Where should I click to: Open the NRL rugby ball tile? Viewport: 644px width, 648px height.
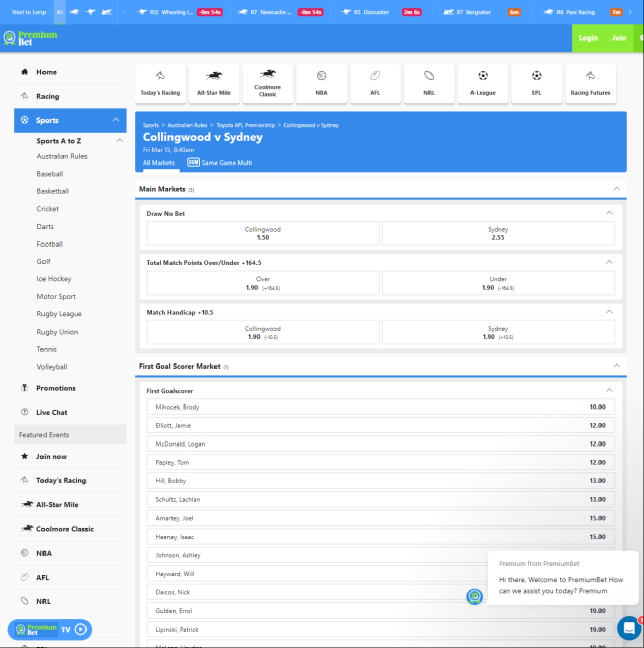click(429, 84)
